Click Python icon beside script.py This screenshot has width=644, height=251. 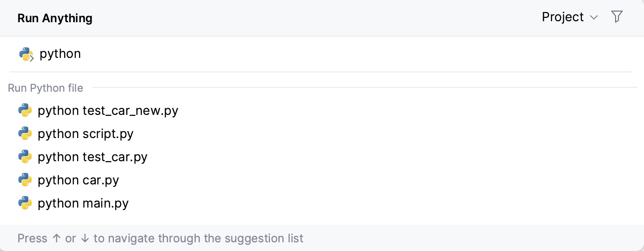pyautogui.click(x=25, y=134)
